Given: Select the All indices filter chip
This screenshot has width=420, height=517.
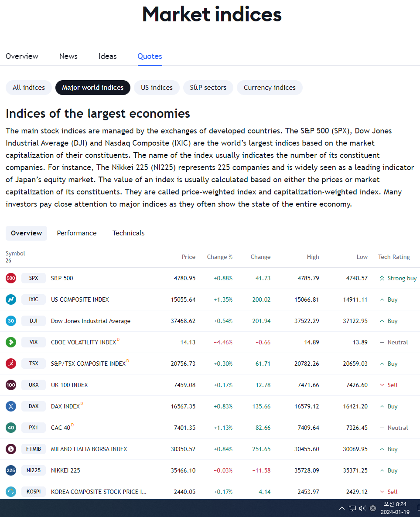Looking at the screenshot, I should (x=29, y=87).
